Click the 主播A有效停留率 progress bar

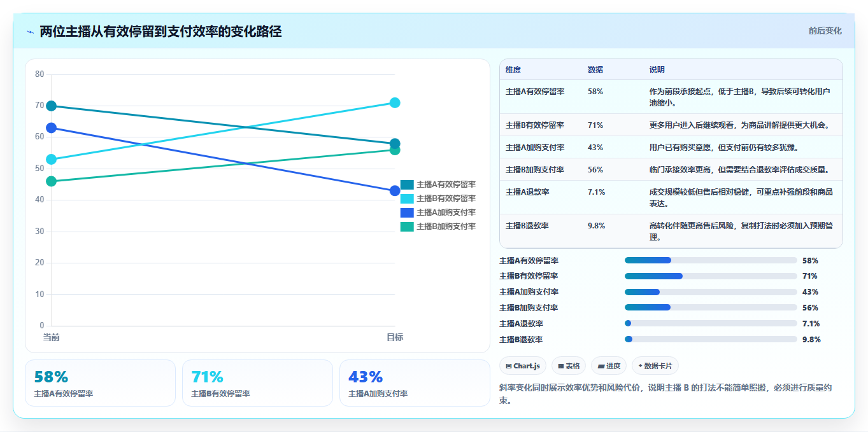point(711,260)
